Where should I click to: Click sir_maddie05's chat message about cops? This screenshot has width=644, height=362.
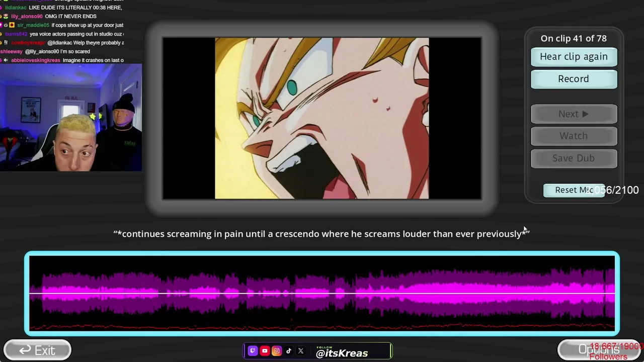coord(63,25)
